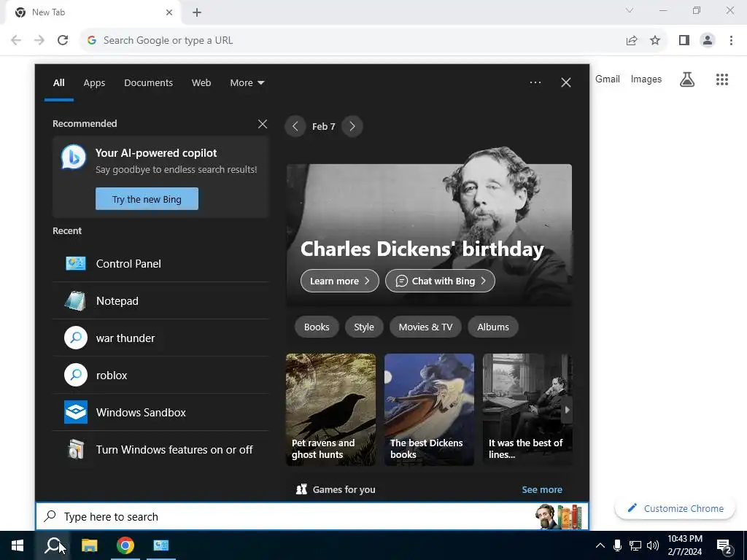Select the All search tab
Viewport: 747px width, 560px height.
[x=58, y=83]
